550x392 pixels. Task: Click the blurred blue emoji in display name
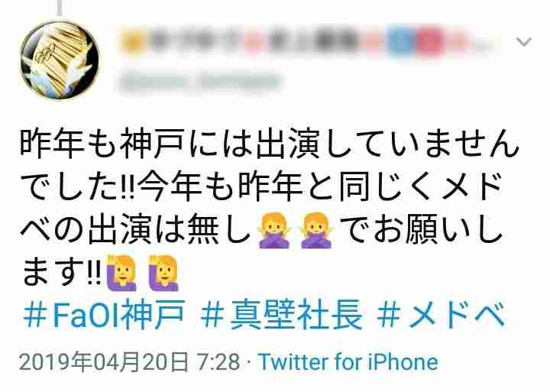(x=400, y=43)
